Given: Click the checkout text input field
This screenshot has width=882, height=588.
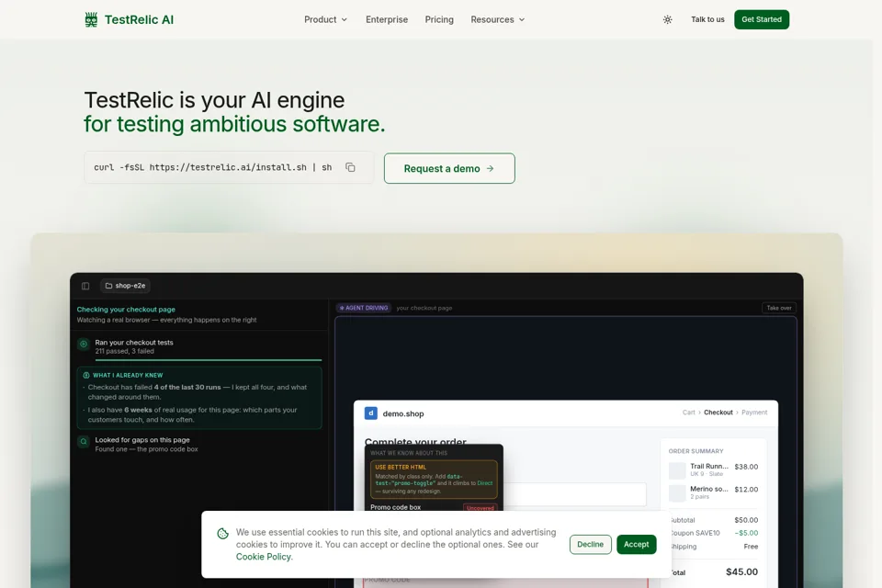Looking at the screenshot, I should 573,494.
